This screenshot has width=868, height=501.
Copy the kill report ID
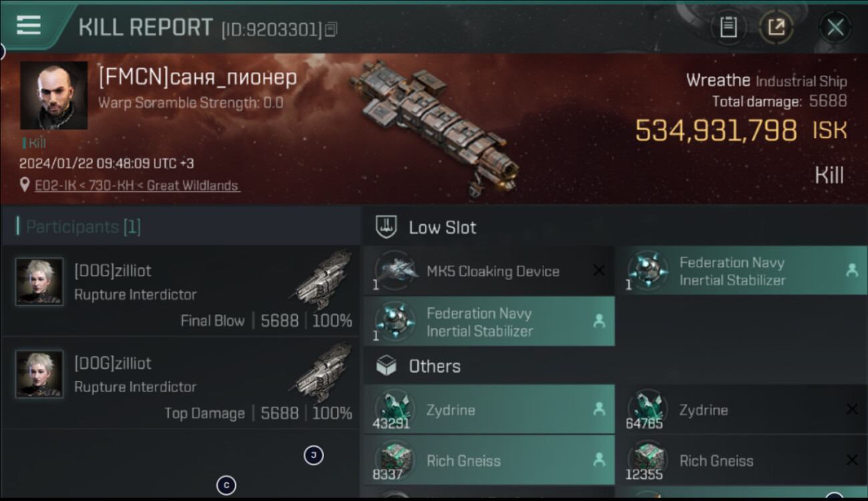(x=332, y=29)
